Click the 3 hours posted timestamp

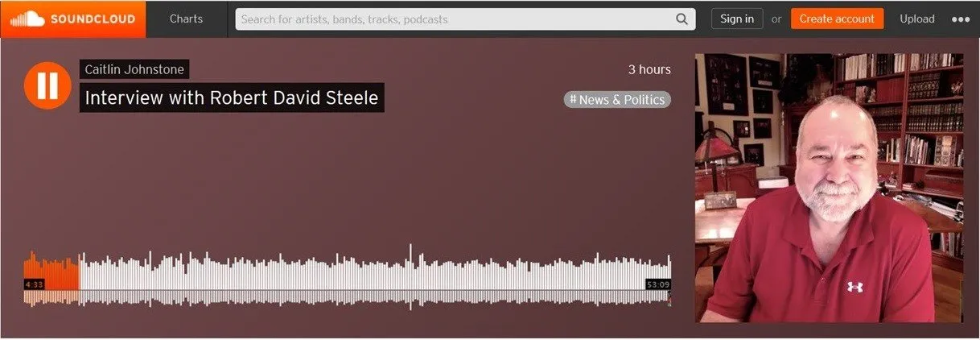(649, 69)
